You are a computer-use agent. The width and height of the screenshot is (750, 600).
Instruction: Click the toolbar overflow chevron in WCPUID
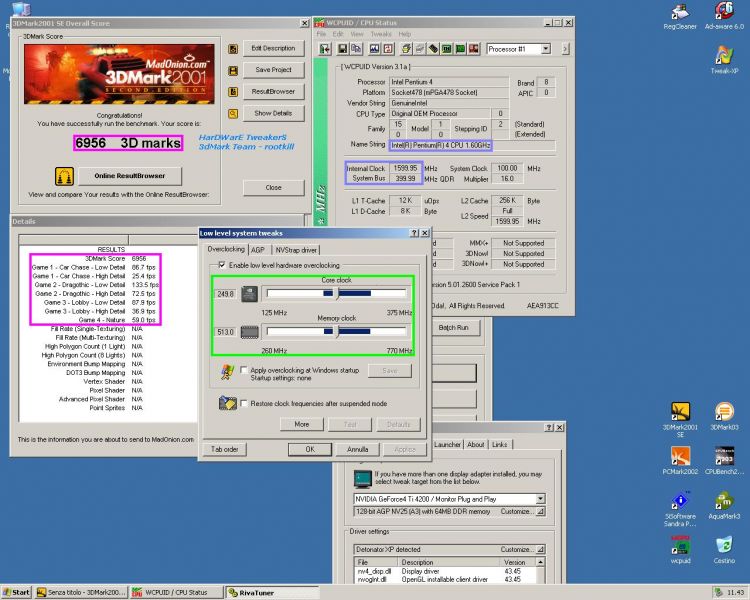tap(565, 49)
